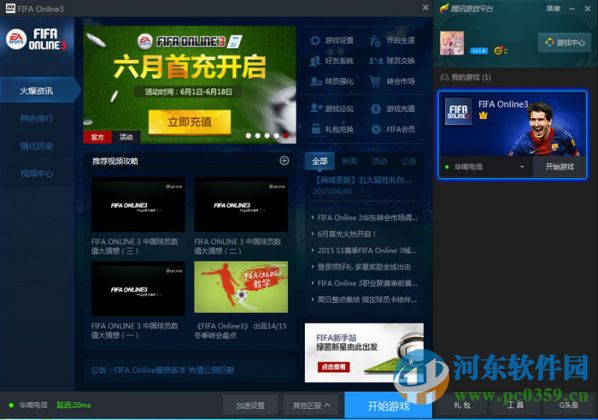Click FIFA Online3 game tile icon
This screenshot has width=598, height=420.
458,111
